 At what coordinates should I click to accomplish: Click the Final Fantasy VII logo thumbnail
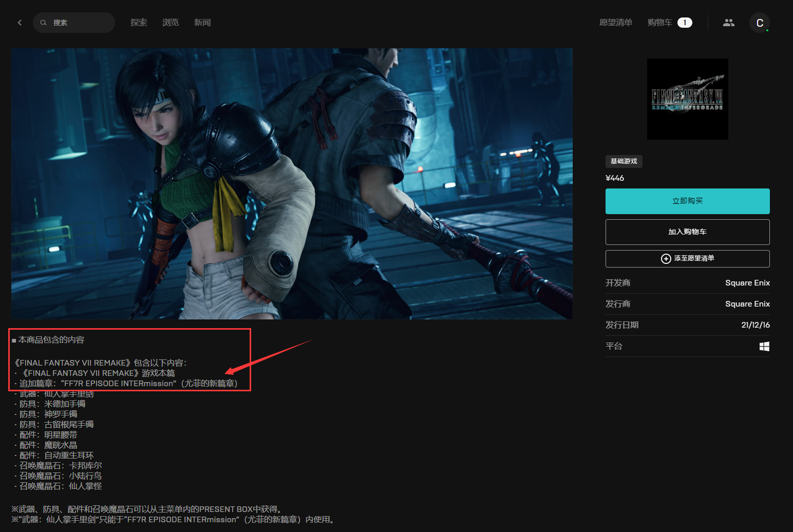pyautogui.click(x=688, y=99)
